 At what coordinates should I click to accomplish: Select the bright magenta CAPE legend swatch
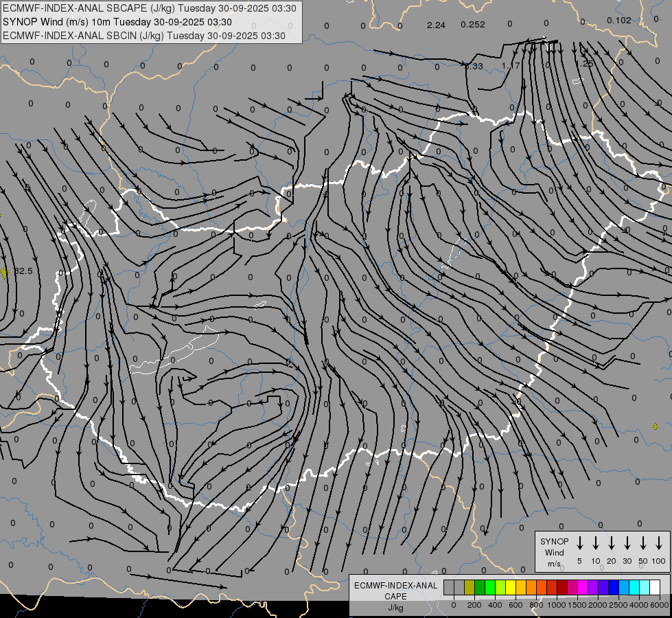583,587
